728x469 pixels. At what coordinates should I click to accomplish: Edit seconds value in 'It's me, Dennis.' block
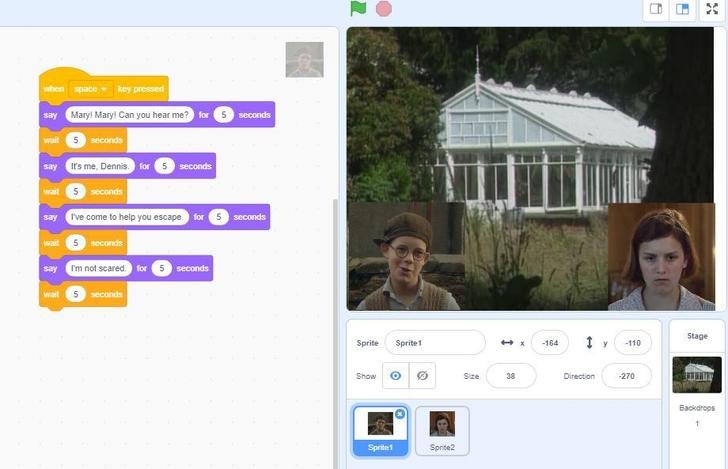coord(164,166)
